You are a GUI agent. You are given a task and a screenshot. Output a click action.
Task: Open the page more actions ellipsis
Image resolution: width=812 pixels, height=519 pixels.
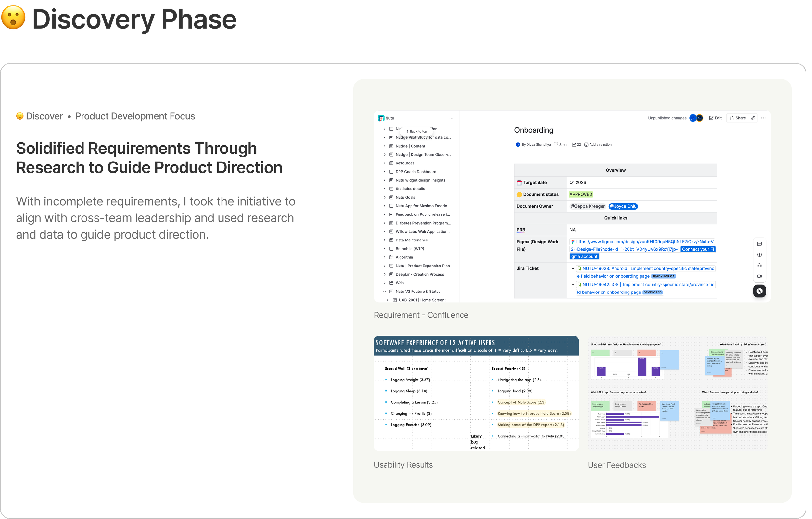point(763,118)
